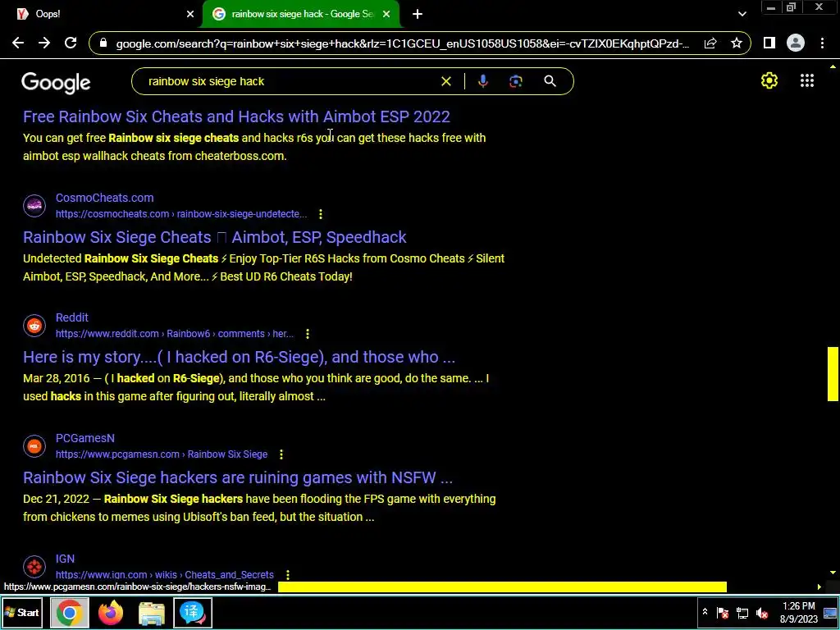Open Reddit 'Here is my story' result
Screen dimensions: 840x630
[239, 358]
